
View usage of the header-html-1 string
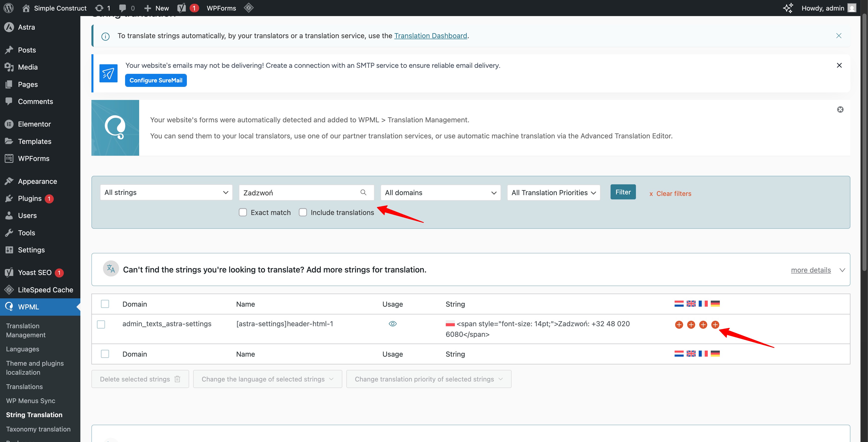tap(393, 324)
